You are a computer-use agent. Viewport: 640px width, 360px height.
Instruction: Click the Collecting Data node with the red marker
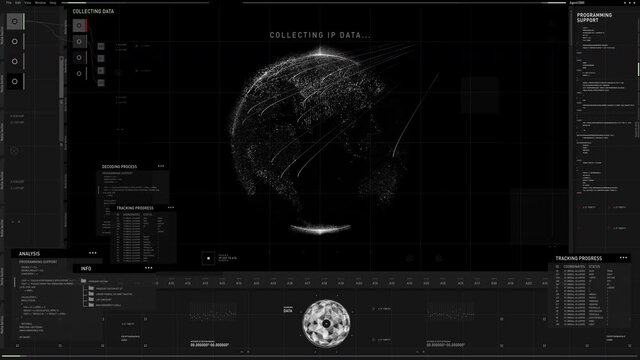pyautogui.click(x=79, y=25)
